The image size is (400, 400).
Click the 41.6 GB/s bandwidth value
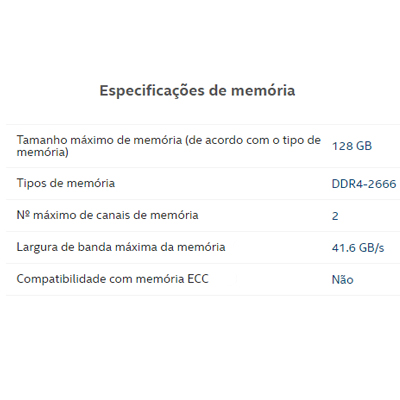tap(358, 248)
